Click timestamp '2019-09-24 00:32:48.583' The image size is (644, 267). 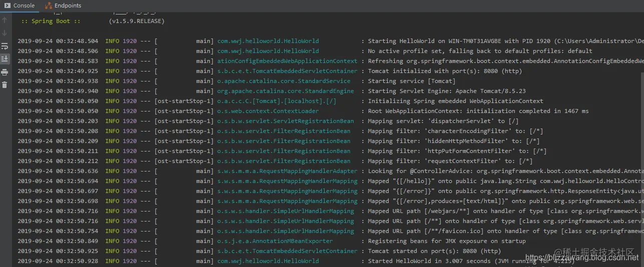click(58, 61)
